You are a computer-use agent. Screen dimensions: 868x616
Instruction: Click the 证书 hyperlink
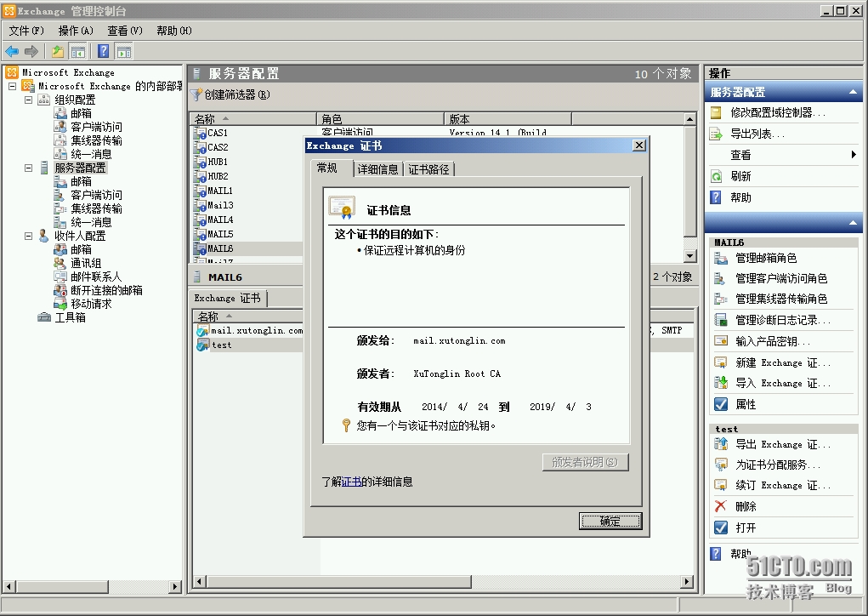coord(351,482)
